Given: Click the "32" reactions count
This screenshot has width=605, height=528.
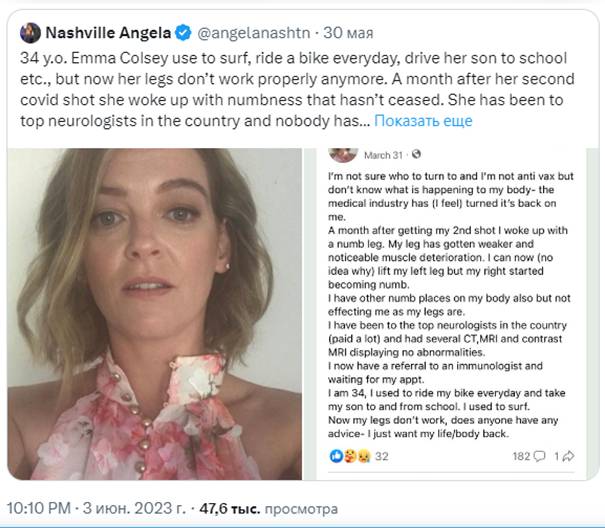Looking at the screenshot, I should [x=381, y=456].
